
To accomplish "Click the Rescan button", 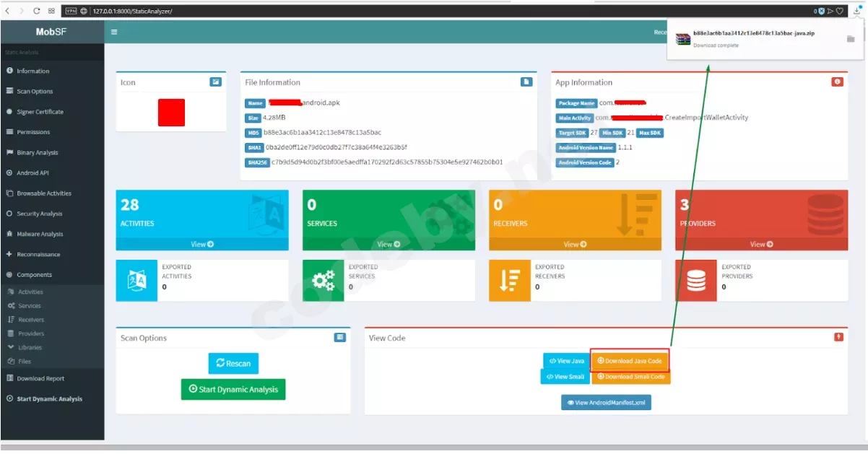I will (x=233, y=364).
